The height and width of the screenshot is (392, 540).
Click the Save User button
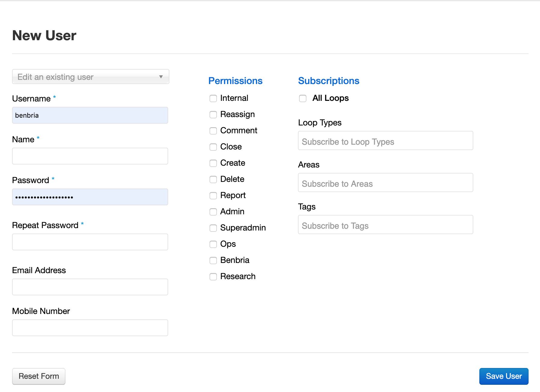pyautogui.click(x=504, y=376)
